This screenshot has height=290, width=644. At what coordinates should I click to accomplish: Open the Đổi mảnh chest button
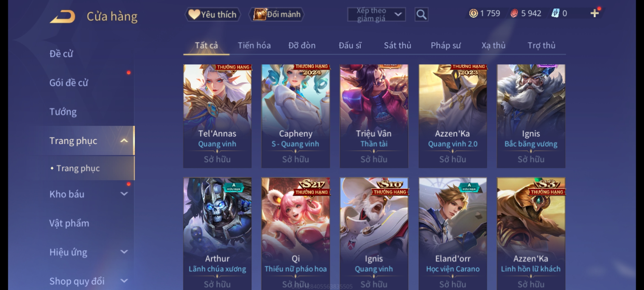(277, 15)
